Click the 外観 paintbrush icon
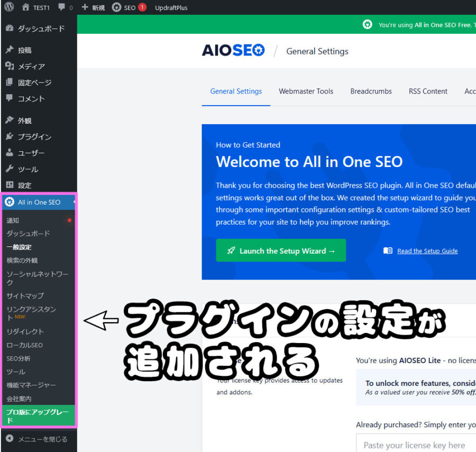The height and width of the screenshot is (452, 476). tap(10, 120)
